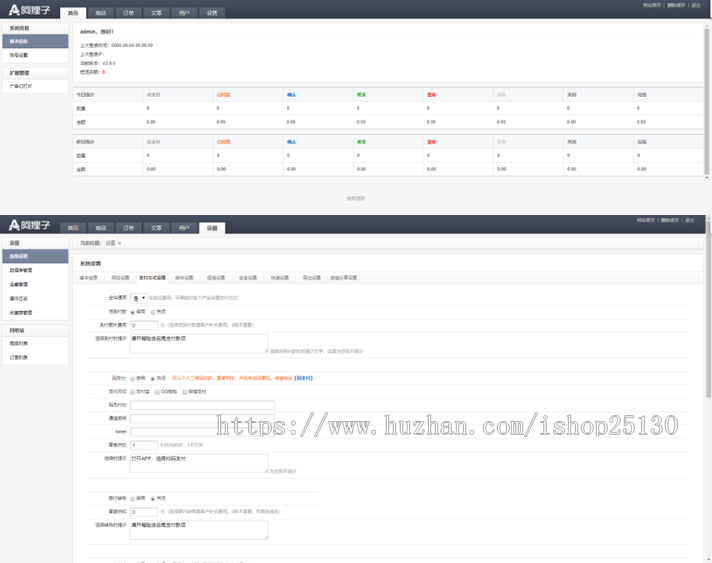Open the 用户 tab on the settings page
Screen dimensions: 712x563
click(184, 228)
